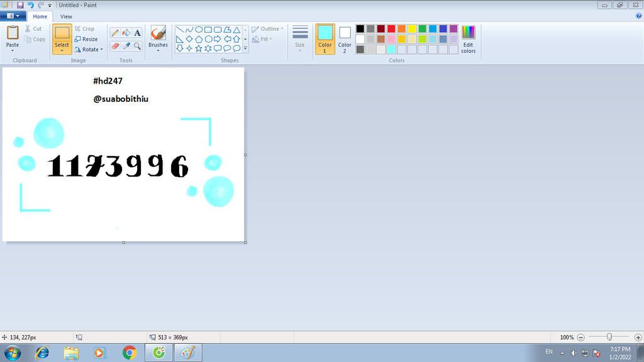The height and width of the screenshot is (362, 644).
Task: Pick the purple color swatch
Action: 453,29
